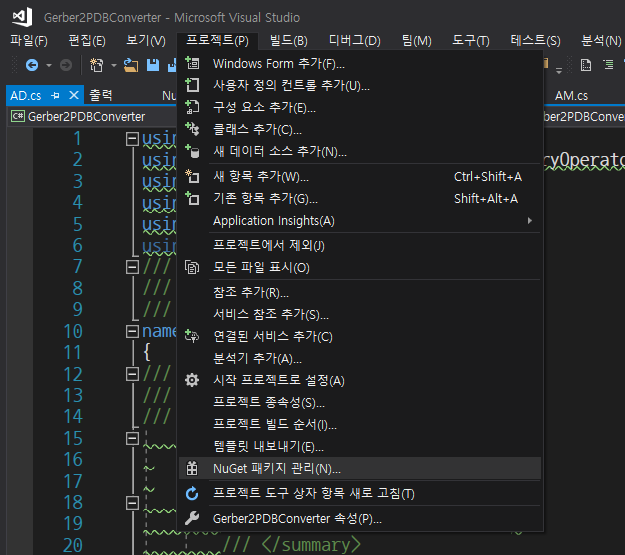625x555 pixels.
Task: Click line number 20 in the editor gutter
Action: [x=73, y=545]
